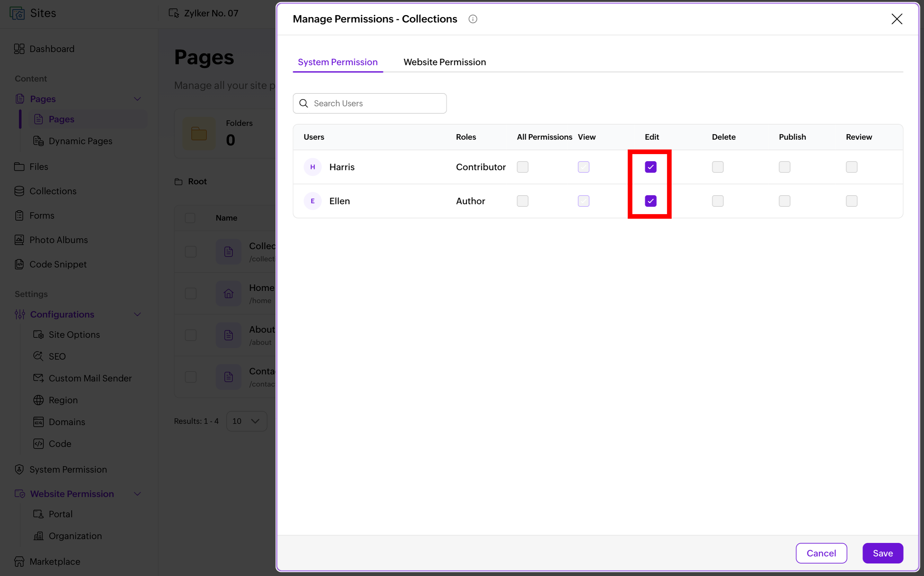Collapse the Configurations section chevron
The height and width of the screenshot is (576, 924).
tap(137, 314)
